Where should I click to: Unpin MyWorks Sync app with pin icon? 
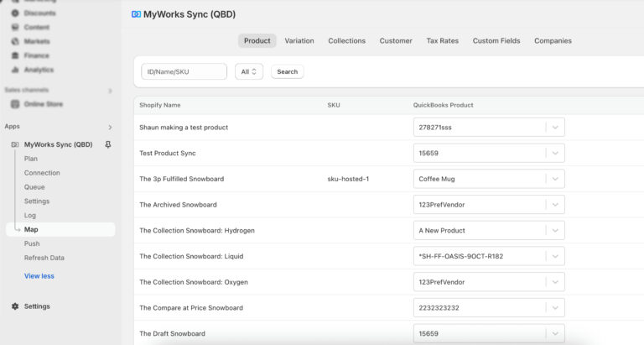point(108,144)
